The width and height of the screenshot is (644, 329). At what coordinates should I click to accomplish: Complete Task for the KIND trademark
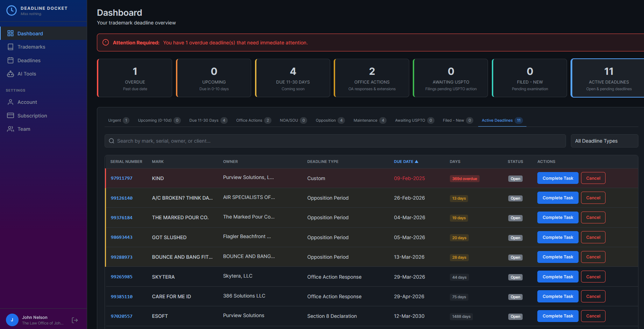click(x=558, y=178)
